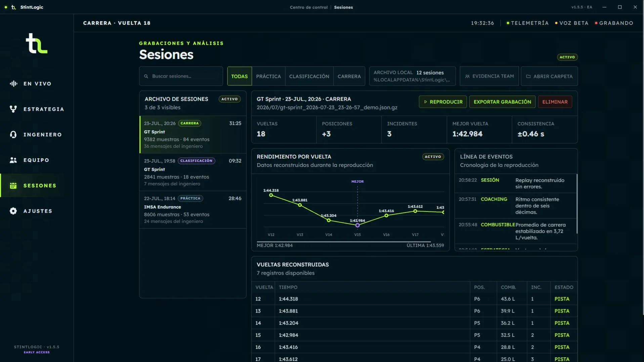Viewport: 644px width, 362px height.
Task: Delete the session with Eliminar
Action: [x=555, y=102]
